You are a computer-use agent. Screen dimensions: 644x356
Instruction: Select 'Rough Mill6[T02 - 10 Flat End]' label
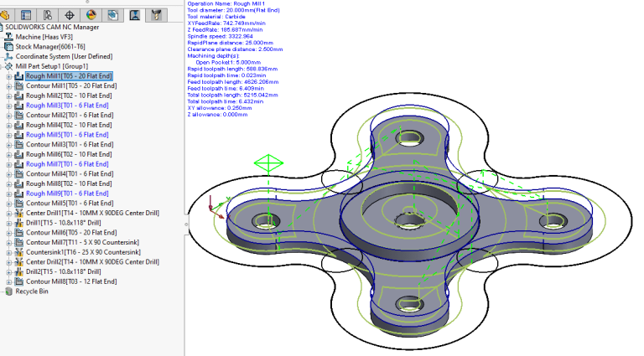click(x=69, y=155)
